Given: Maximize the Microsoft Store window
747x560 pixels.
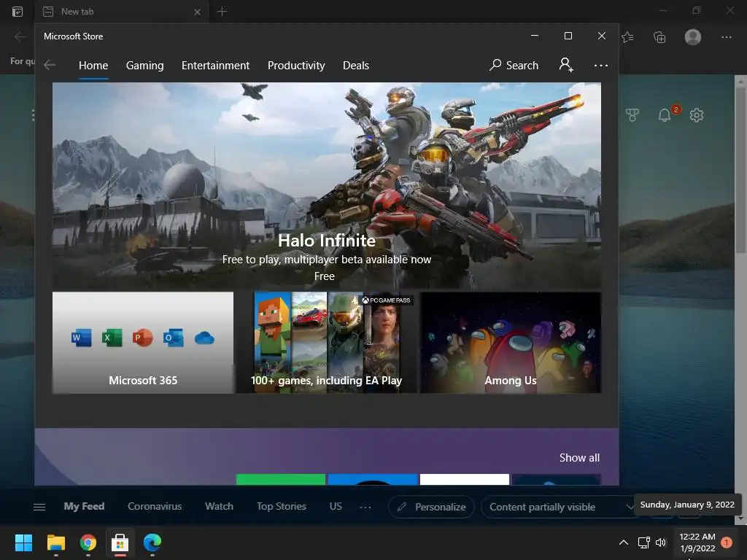Looking at the screenshot, I should (x=568, y=36).
